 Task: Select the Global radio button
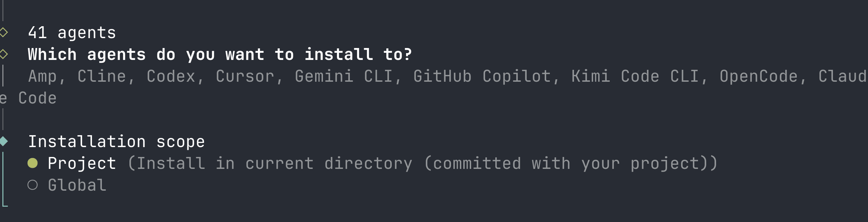point(33,185)
